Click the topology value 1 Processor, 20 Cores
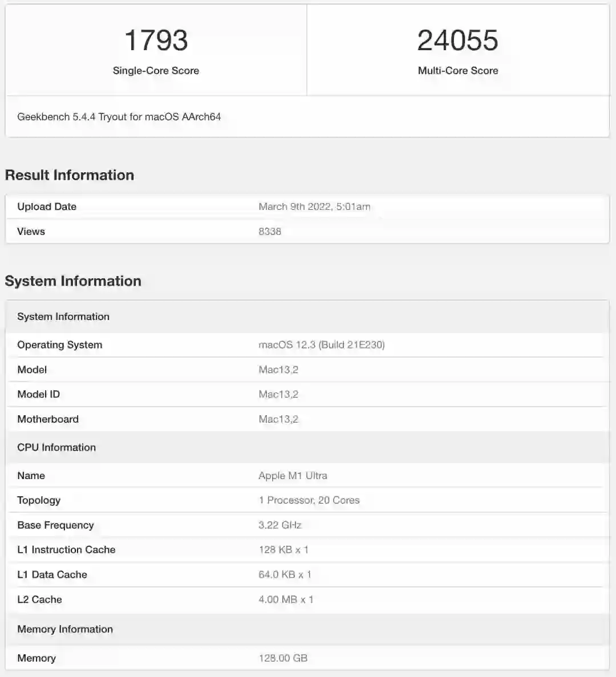 (309, 500)
